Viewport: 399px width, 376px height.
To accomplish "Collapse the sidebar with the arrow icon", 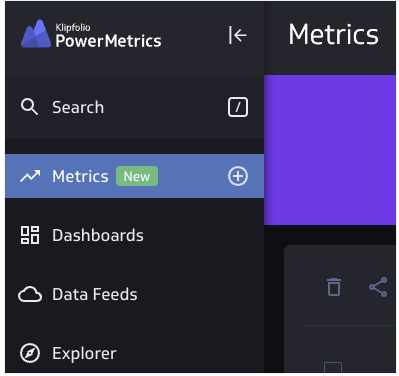I will (x=238, y=35).
